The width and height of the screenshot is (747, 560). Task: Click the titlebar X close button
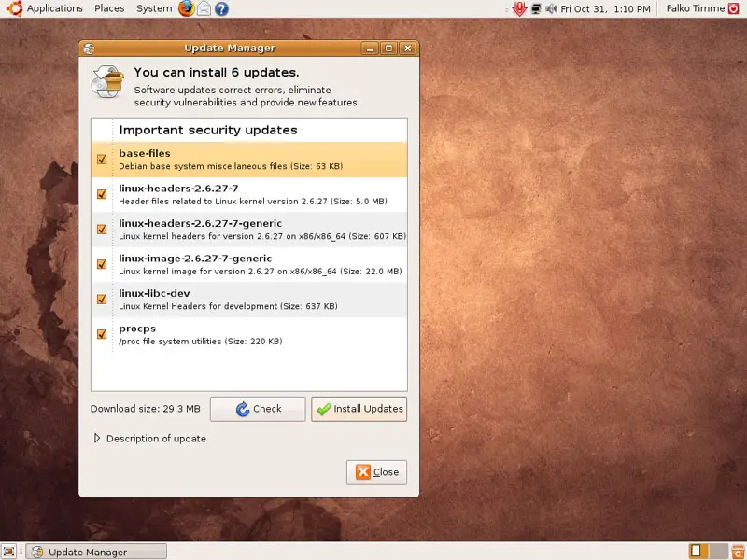click(x=408, y=49)
